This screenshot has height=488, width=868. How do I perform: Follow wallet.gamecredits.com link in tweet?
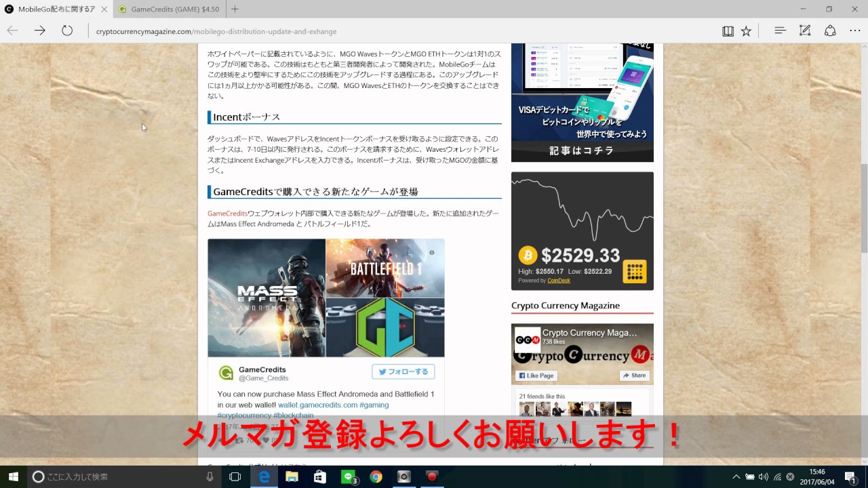pyautogui.click(x=317, y=405)
